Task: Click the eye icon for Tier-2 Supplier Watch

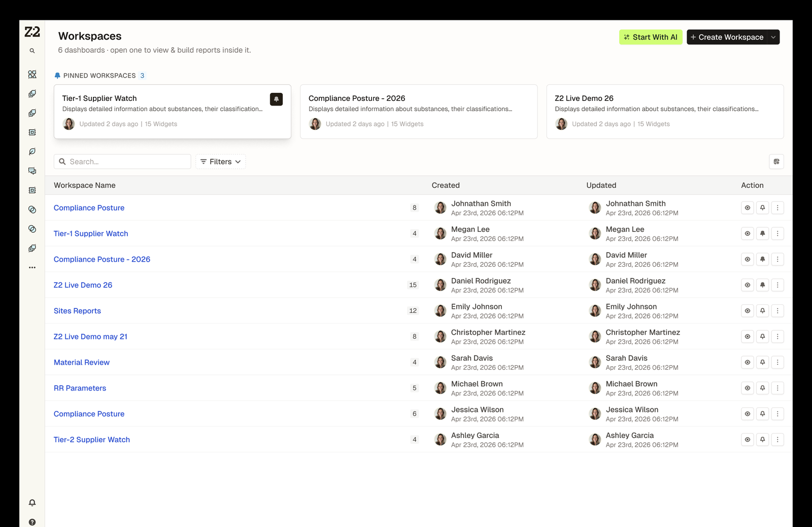Action: [748, 440]
